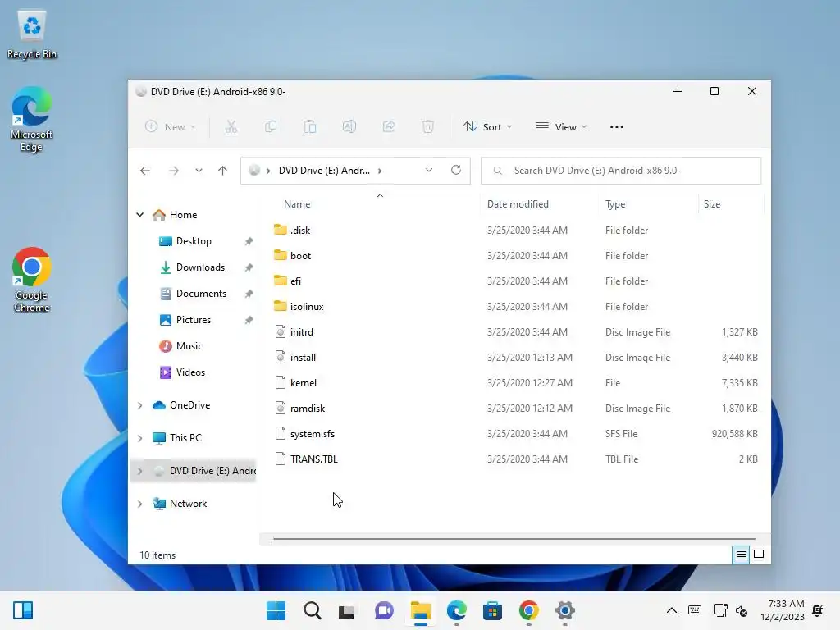Go forward with the right arrow

coord(174,171)
